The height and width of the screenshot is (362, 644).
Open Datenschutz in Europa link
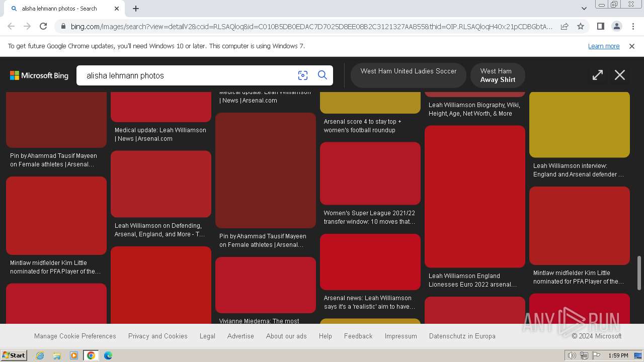462,336
